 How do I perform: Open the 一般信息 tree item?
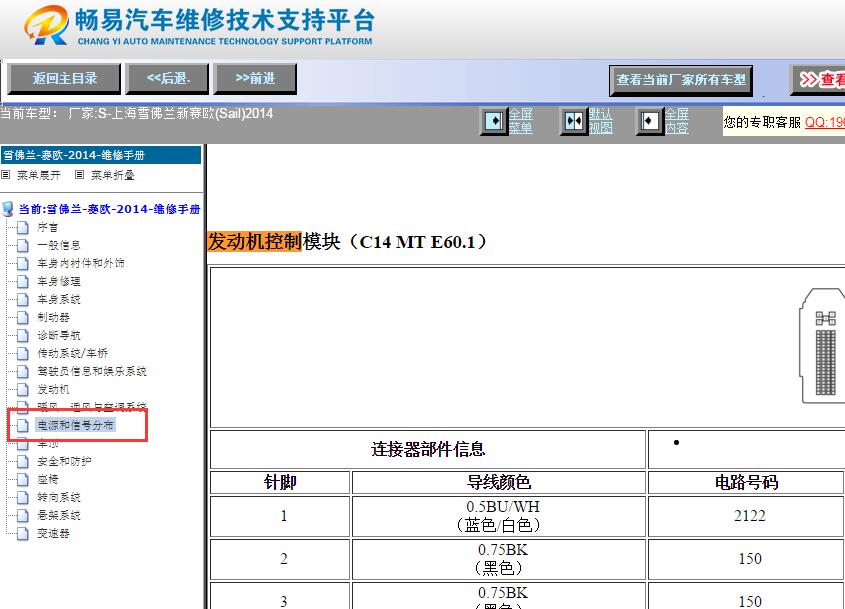(59, 245)
